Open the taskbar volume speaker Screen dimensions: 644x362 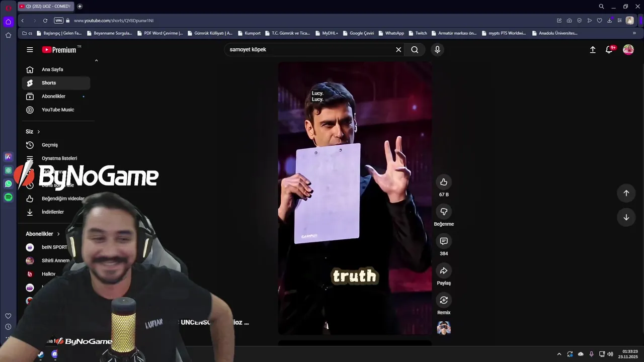[610, 354]
